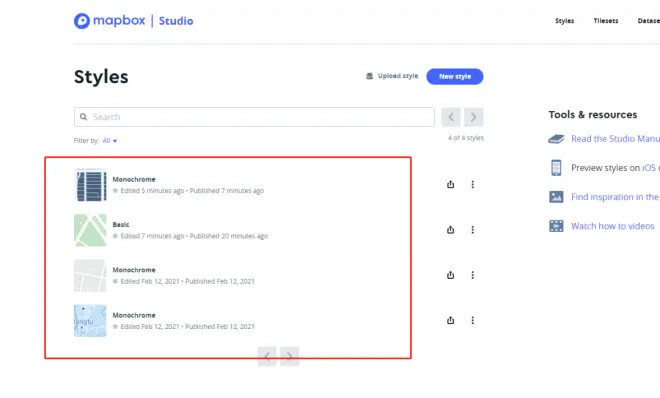Click the Mapbox logo icon
The image size is (660, 398).
[82, 21]
